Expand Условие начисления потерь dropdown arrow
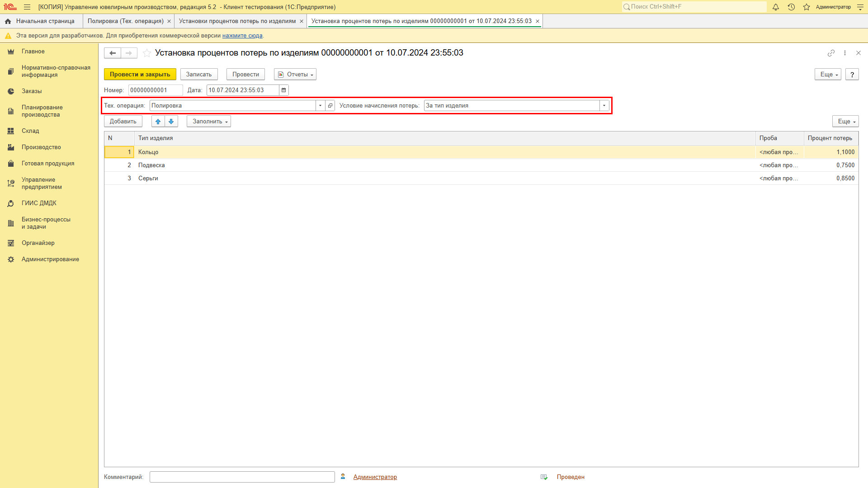Screen dimensions: 868x488 [604, 105]
